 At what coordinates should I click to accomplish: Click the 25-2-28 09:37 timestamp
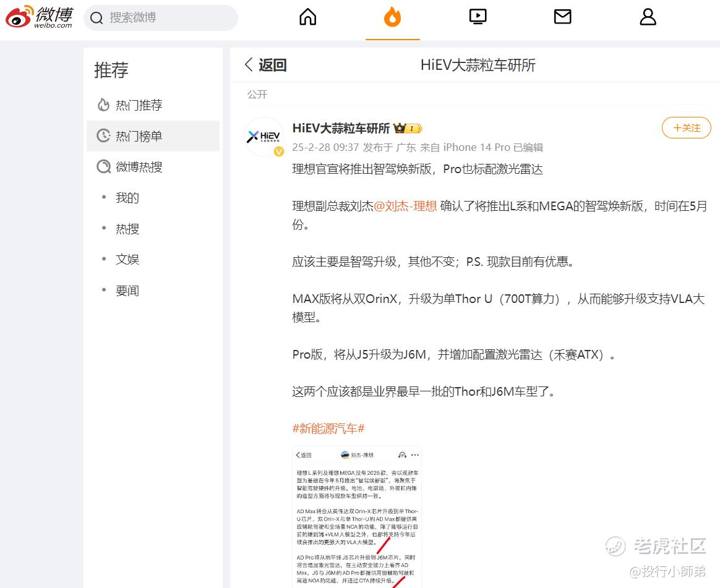(x=325, y=147)
